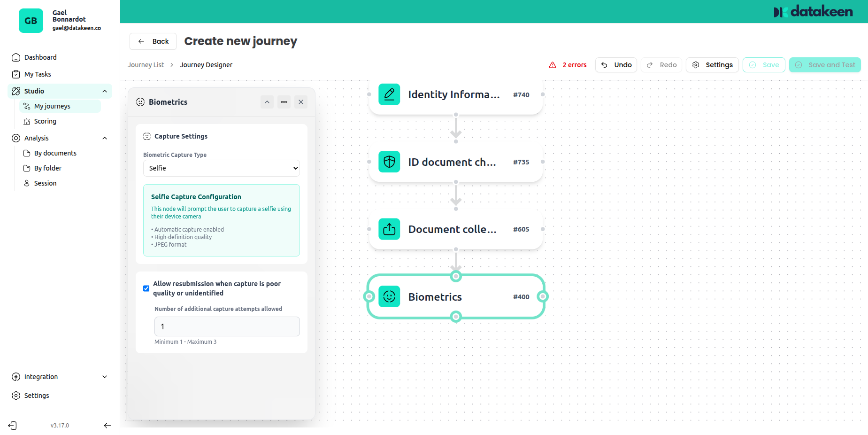The height and width of the screenshot is (435, 868).
Task: Click the logout icon at bottom left
Action: (x=12, y=425)
